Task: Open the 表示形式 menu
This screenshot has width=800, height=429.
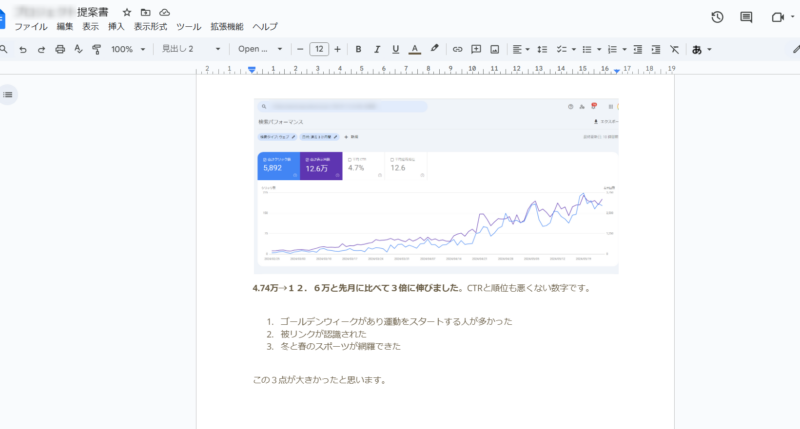Action: (151, 27)
